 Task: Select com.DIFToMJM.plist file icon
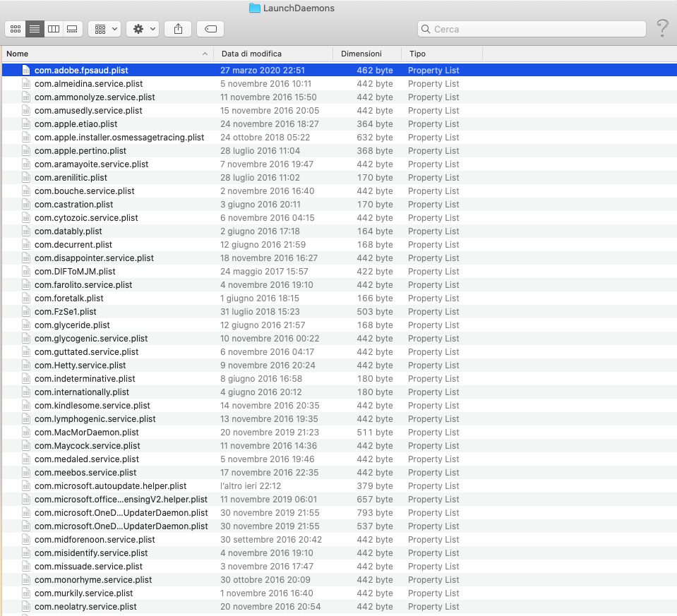26,271
